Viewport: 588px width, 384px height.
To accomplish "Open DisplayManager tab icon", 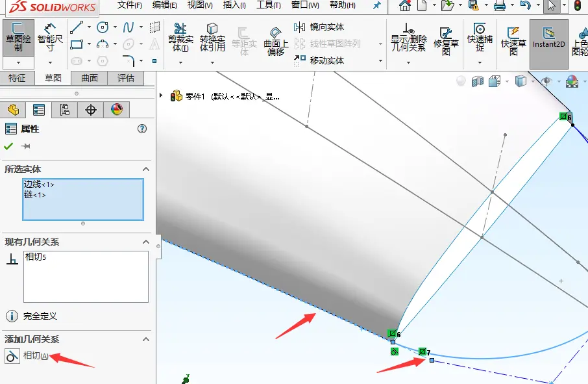I will [117, 110].
